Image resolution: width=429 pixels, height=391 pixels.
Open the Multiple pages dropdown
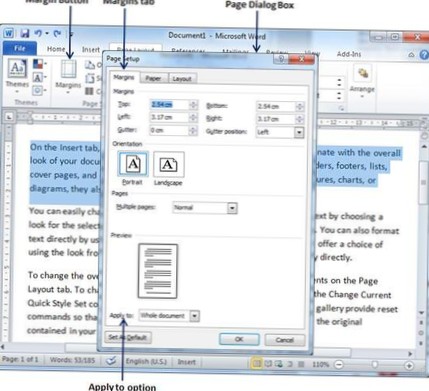click(232, 208)
